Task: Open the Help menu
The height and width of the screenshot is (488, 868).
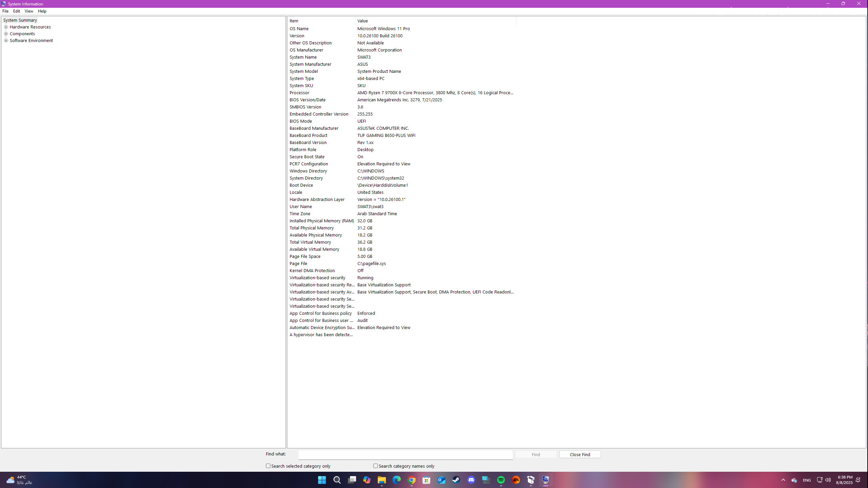Action: tap(42, 11)
